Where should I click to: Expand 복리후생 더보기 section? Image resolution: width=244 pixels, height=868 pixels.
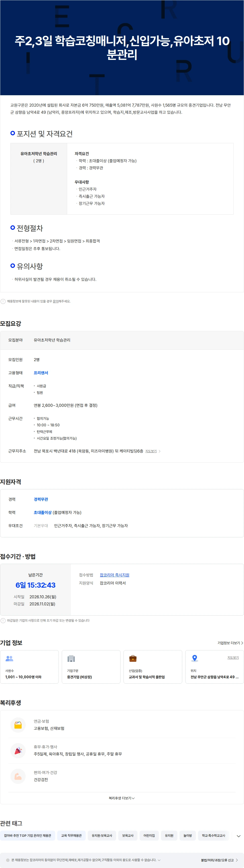coord(122,798)
